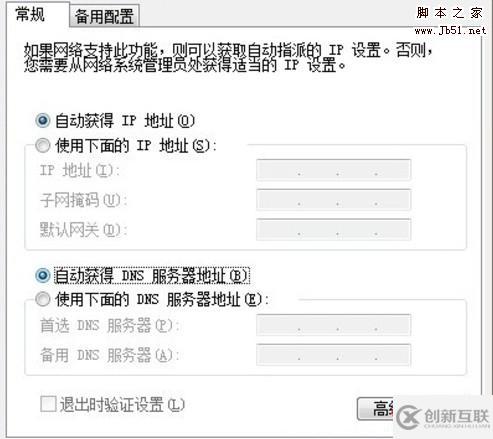Click the 备用 DNS 服务器(A) text label

pos(110,355)
